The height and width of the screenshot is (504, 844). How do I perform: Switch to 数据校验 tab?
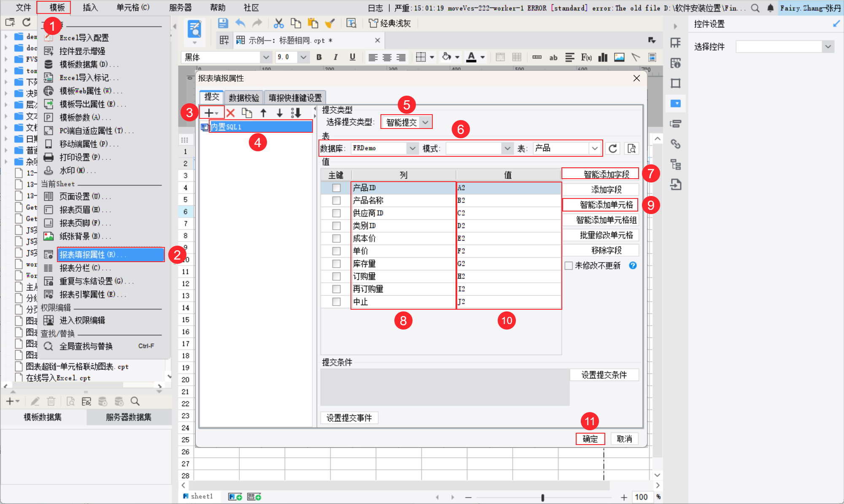click(x=244, y=98)
